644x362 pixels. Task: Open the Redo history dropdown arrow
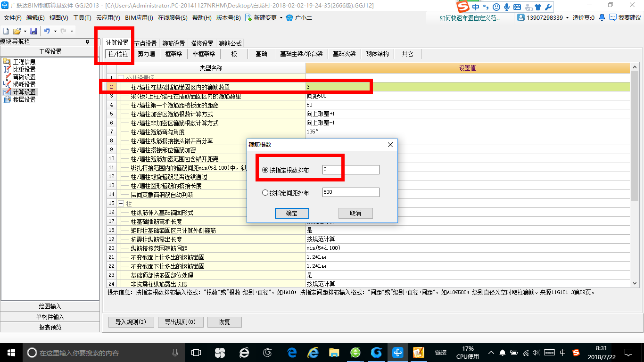coord(71,31)
